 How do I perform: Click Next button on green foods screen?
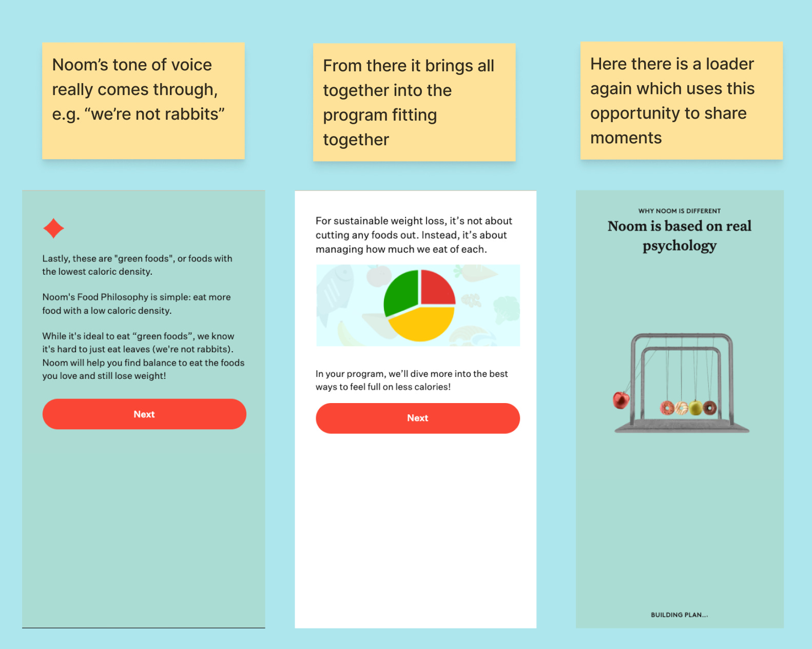pyautogui.click(x=144, y=414)
